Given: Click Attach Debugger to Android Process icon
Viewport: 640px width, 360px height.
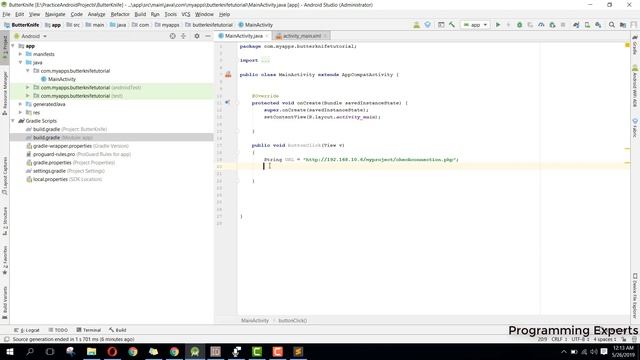Looking at the screenshot, I should tap(552, 25).
